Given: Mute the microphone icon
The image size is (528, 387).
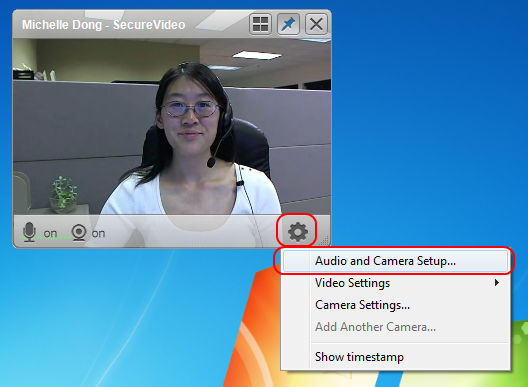Looking at the screenshot, I should 29,232.
